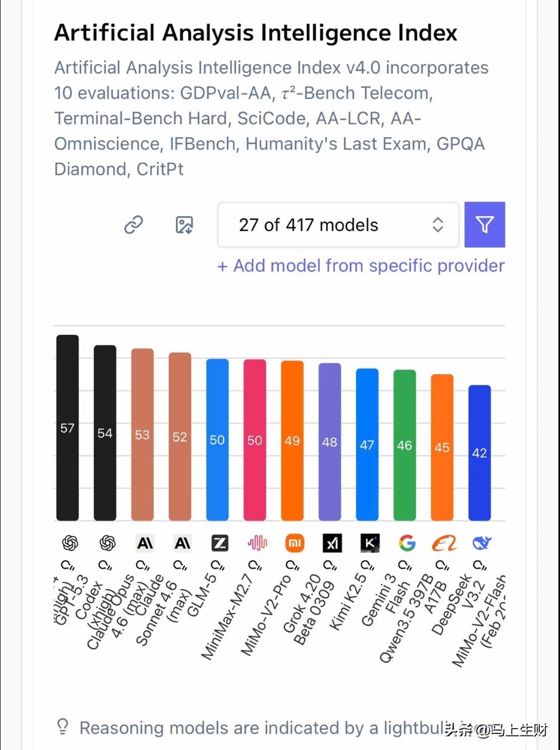
Task: Click the Z.ai logo for GLM-5
Action: (220, 543)
